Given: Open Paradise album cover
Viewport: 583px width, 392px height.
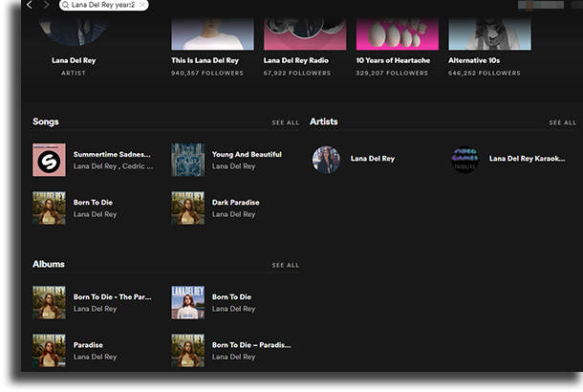Looking at the screenshot, I should 49,350.
